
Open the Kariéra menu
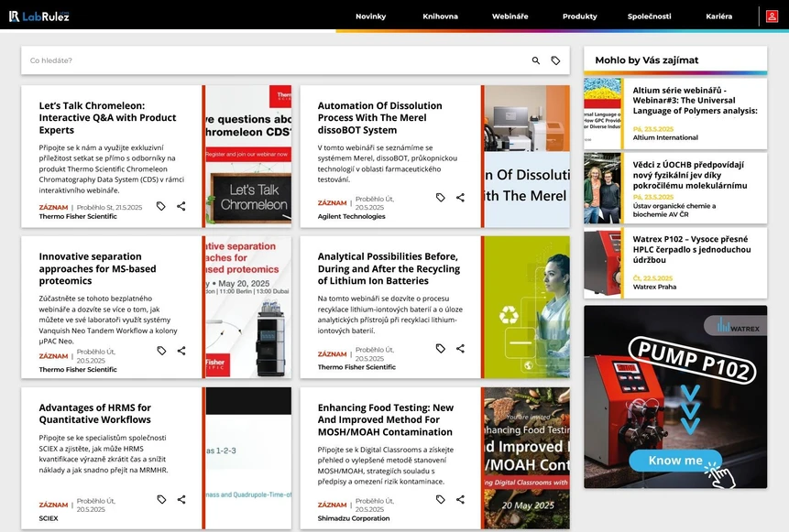pos(719,16)
